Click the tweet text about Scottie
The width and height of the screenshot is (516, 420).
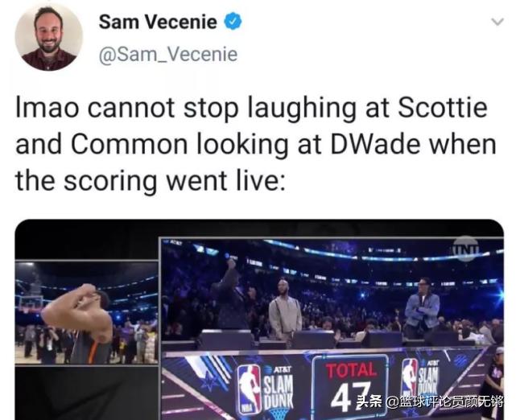coord(256,144)
